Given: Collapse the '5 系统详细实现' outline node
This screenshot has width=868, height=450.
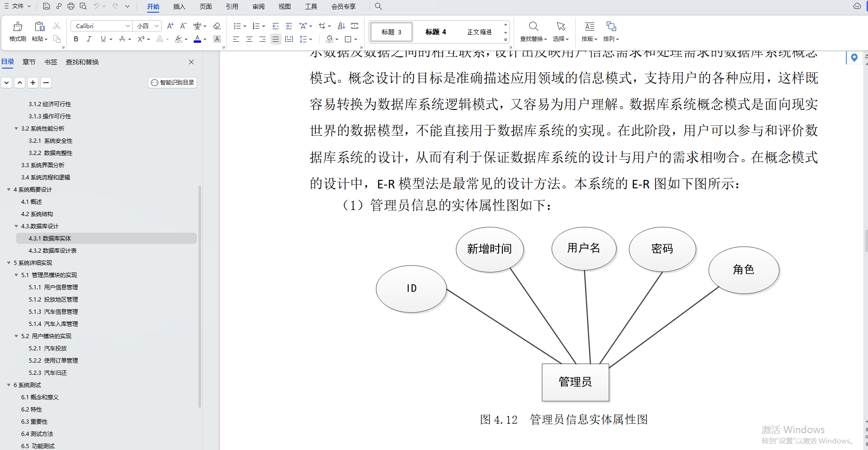Looking at the screenshot, I should point(8,263).
